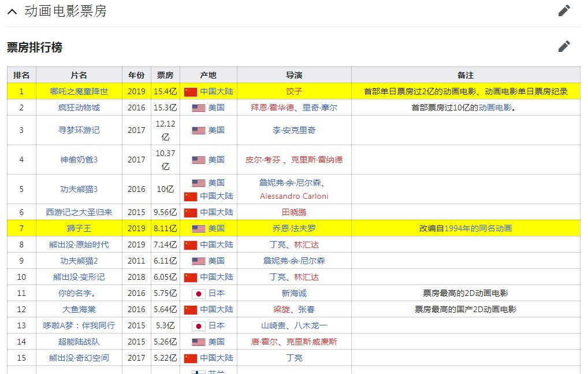
Task: Select the 15.4亿 box office cell
Action: click(165, 91)
